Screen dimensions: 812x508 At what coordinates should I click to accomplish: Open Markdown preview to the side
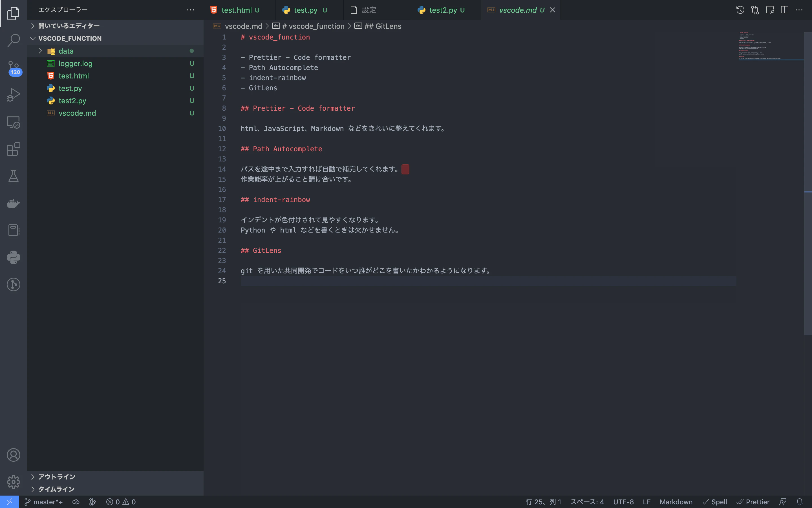(770, 10)
